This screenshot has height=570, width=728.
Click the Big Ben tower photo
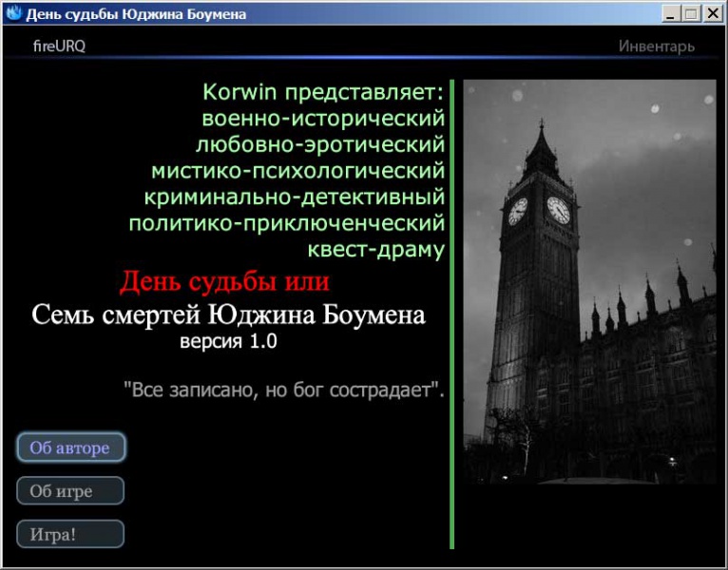(589, 285)
